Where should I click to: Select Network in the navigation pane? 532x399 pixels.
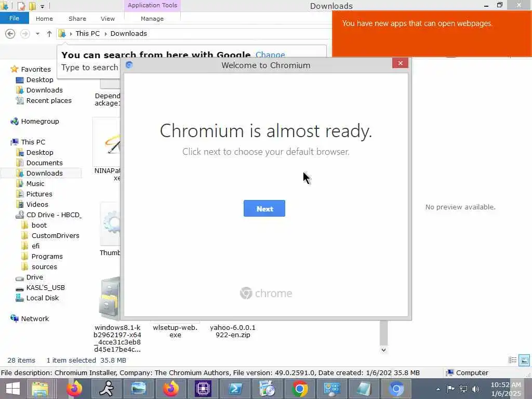click(x=35, y=318)
